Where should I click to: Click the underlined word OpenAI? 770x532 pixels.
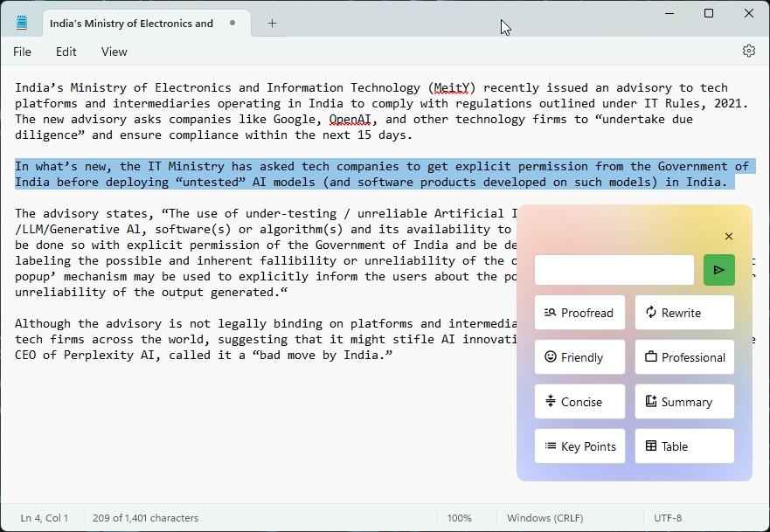click(x=350, y=120)
